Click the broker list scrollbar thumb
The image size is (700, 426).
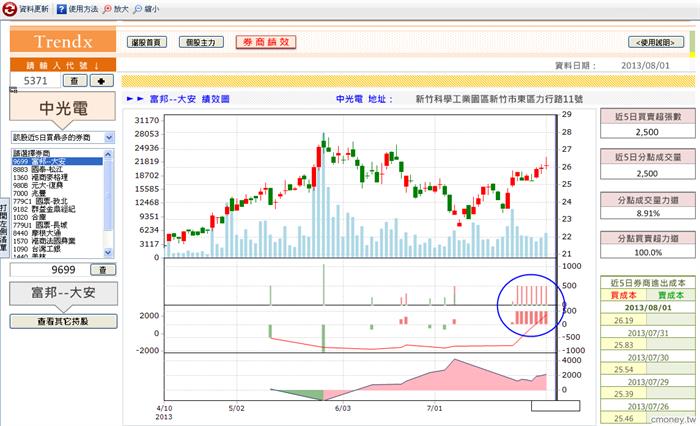(108, 194)
